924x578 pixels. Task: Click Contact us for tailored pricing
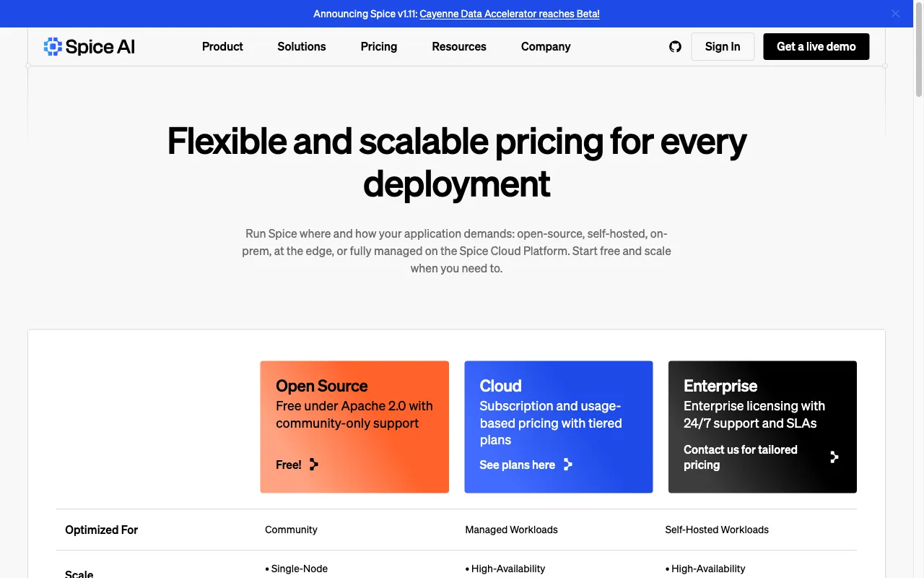click(x=741, y=457)
